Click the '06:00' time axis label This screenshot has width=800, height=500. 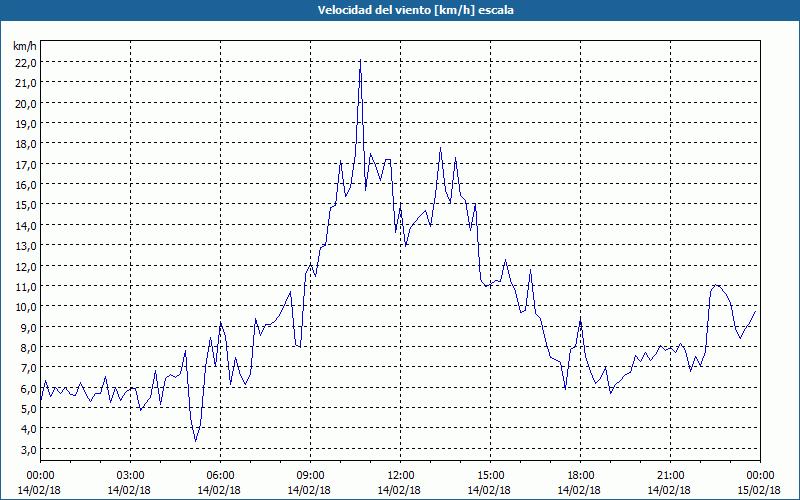(220, 476)
